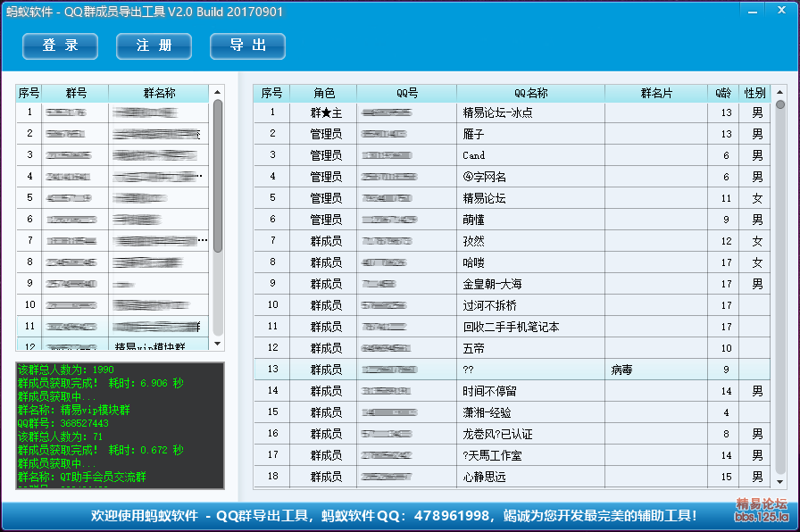800x532 pixels.
Task: Click the group list scrollbar thumb
Action: (x=217, y=176)
